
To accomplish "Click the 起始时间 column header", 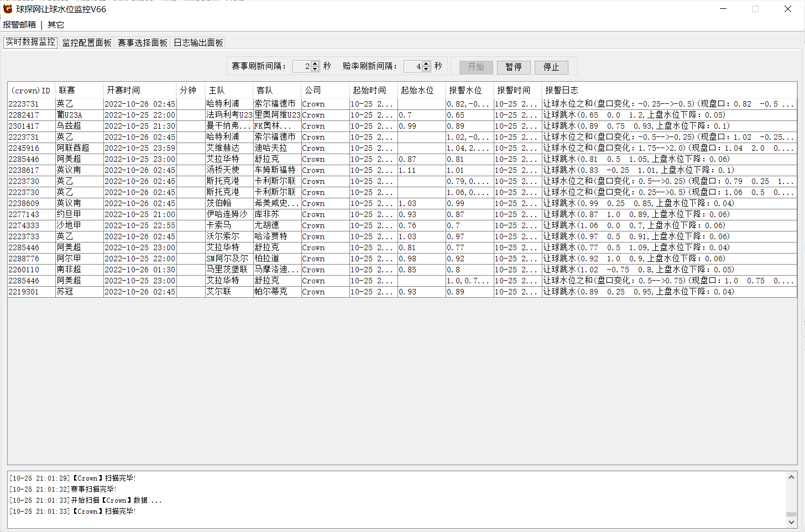I will click(x=373, y=90).
